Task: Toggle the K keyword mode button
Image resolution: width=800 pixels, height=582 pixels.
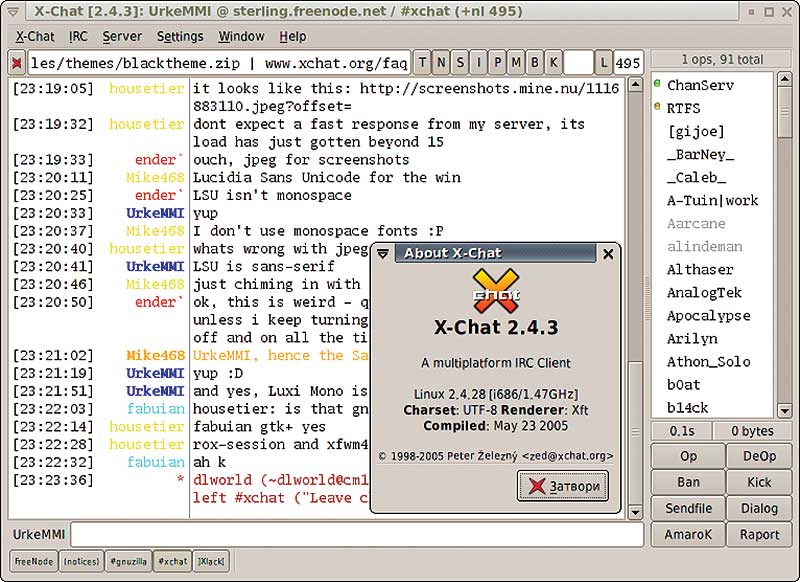Action: (x=554, y=62)
